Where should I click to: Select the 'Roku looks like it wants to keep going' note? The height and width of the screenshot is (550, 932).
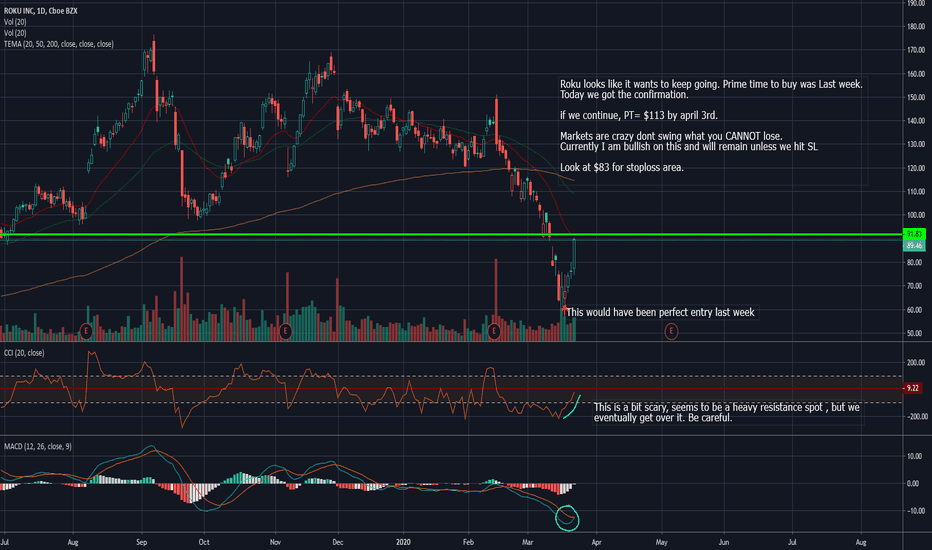click(x=711, y=84)
